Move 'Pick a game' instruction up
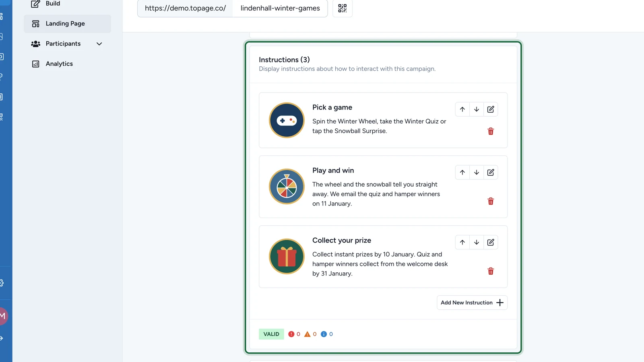Image resolution: width=644 pixels, height=362 pixels. [x=462, y=109]
